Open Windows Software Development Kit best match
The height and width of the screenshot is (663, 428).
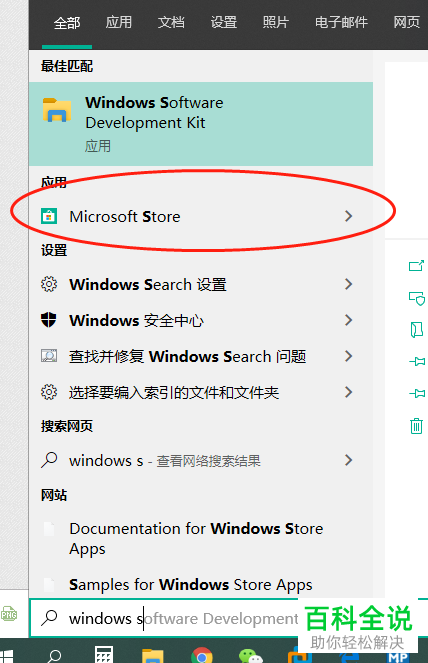point(201,124)
